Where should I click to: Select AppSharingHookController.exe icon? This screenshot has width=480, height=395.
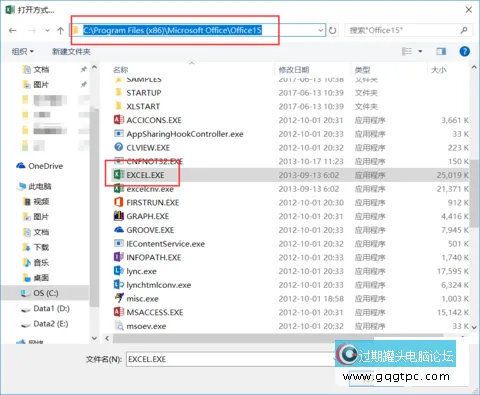pyautogui.click(x=119, y=133)
